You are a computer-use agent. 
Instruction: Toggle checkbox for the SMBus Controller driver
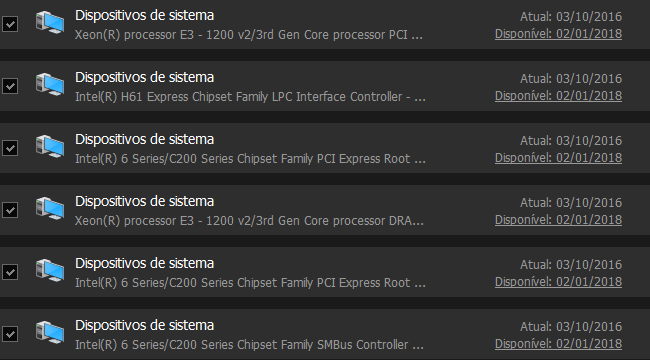(x=10, y=334)
